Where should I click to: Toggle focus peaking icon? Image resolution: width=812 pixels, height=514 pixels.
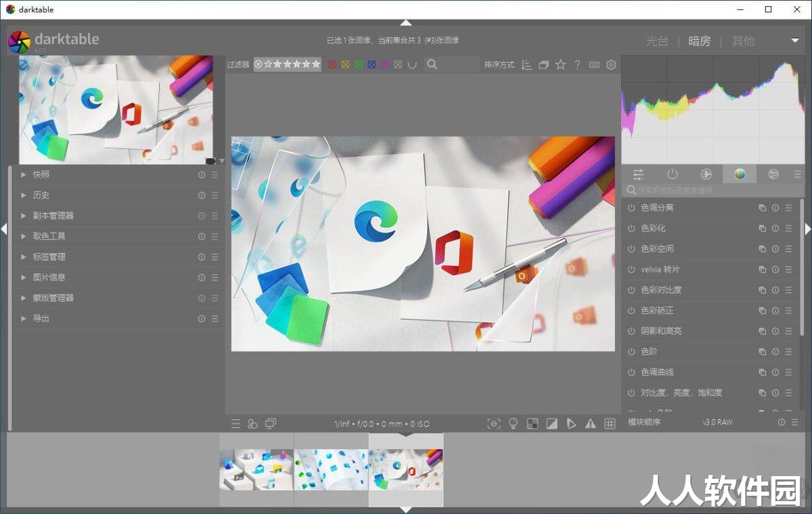[494, 424]
